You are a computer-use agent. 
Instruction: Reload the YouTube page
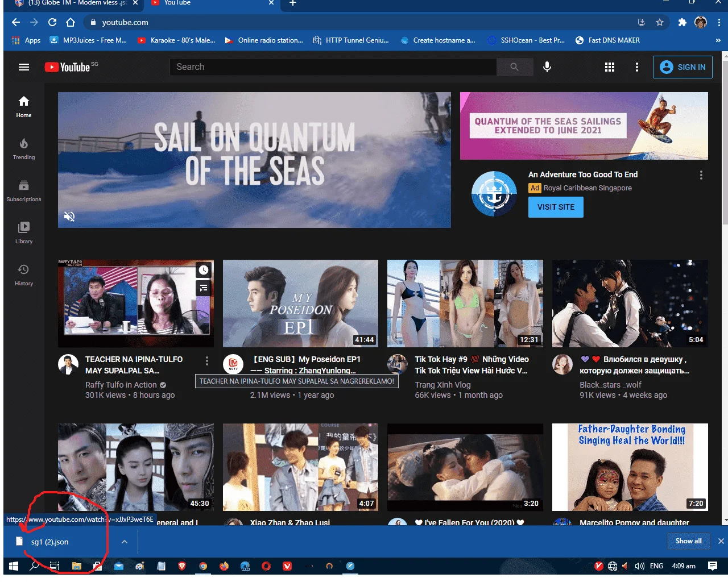pyautogui.click(x=52, y=23)
